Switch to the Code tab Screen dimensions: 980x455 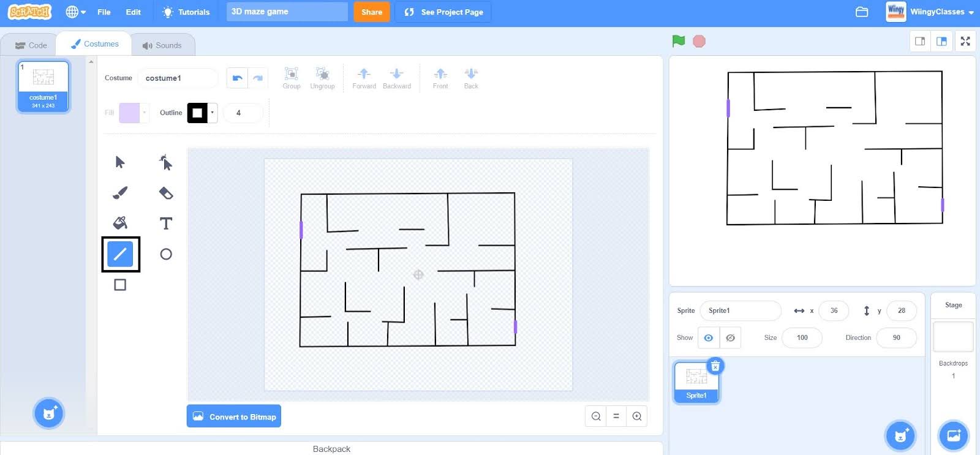pos(31,45)
